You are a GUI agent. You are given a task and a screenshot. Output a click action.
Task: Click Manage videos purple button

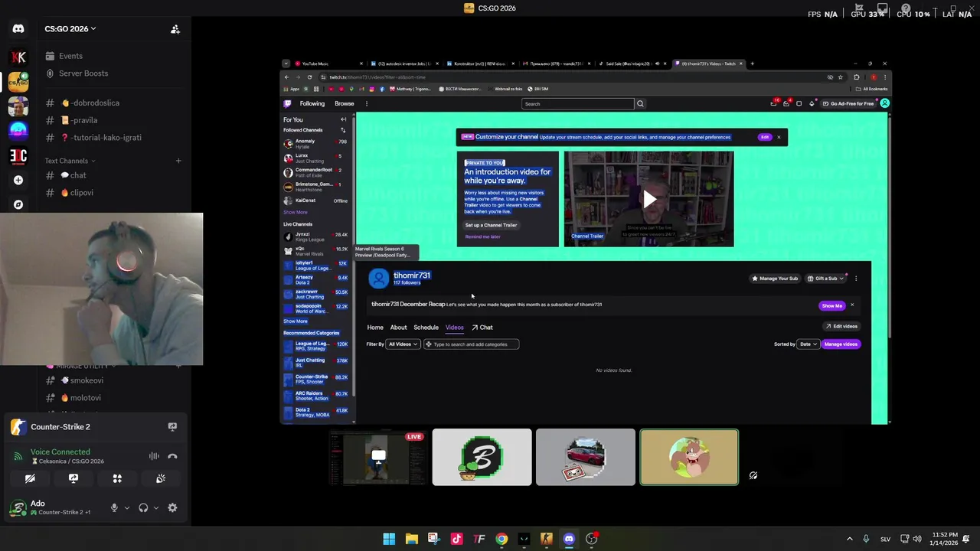pos(841,344)
